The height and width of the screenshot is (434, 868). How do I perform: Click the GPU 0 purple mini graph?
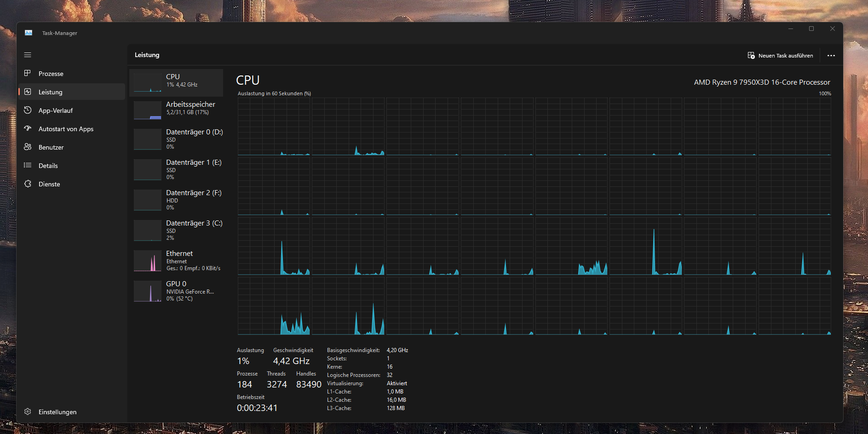[148, 291]
